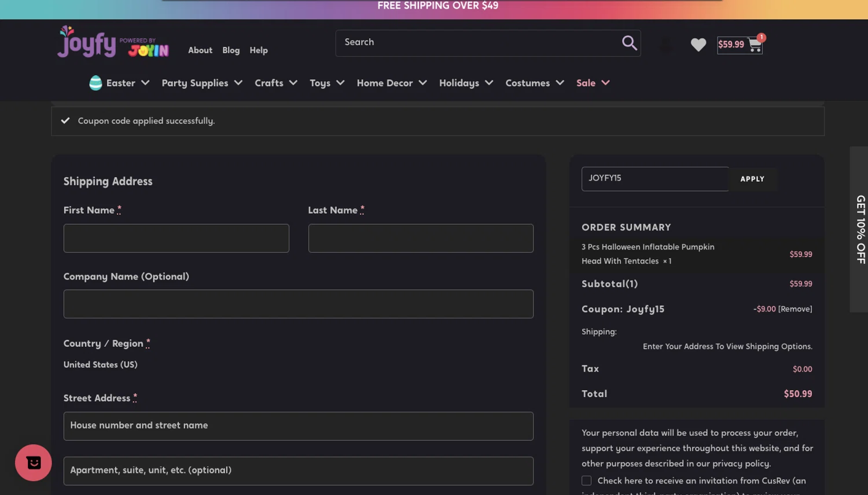Focus the First Name field

tap(176, 238)
